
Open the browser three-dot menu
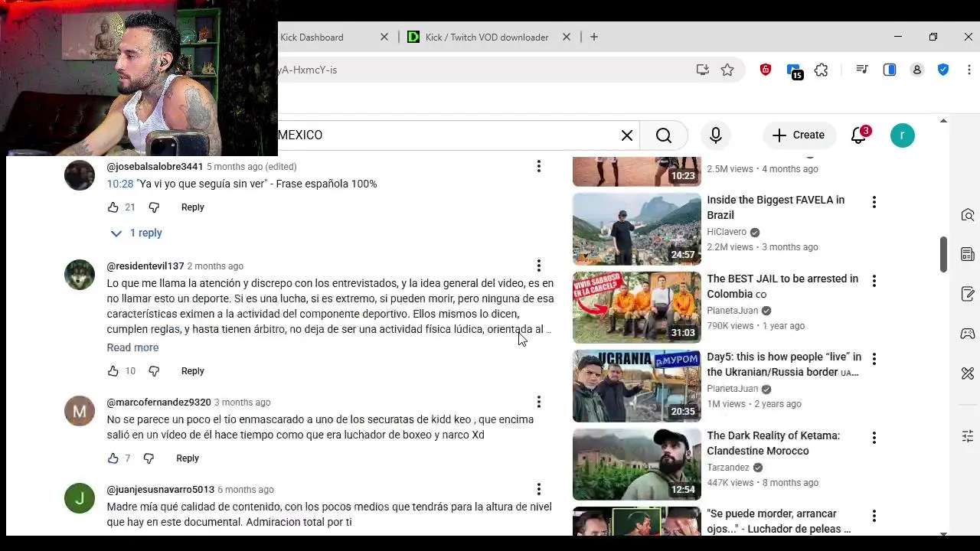point(969,70)
